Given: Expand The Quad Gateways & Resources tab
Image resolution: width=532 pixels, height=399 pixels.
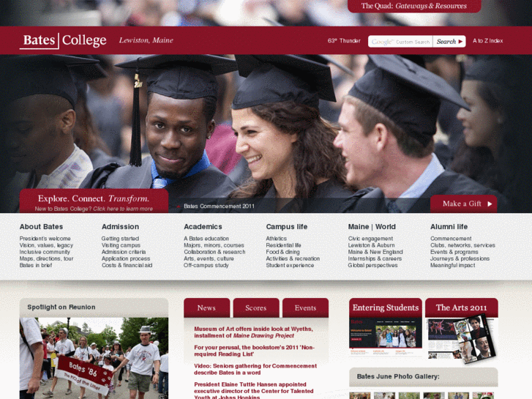Looking at the screenshot, I should pyautogui.click(x=414, y=6).
